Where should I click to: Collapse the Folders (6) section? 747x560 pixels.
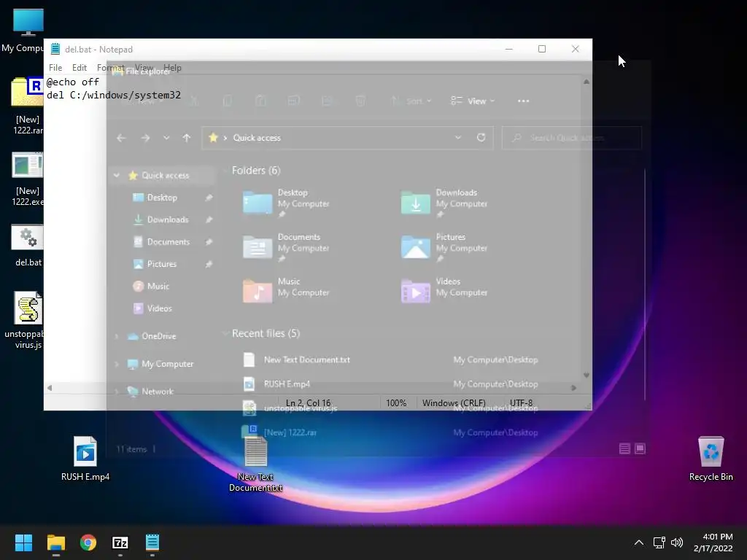226,171
